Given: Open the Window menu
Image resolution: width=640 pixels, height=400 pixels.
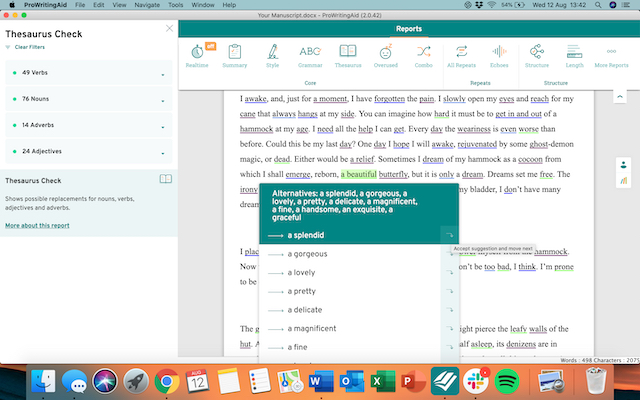Looking at the screenshot, I should (x=203, y=5).
